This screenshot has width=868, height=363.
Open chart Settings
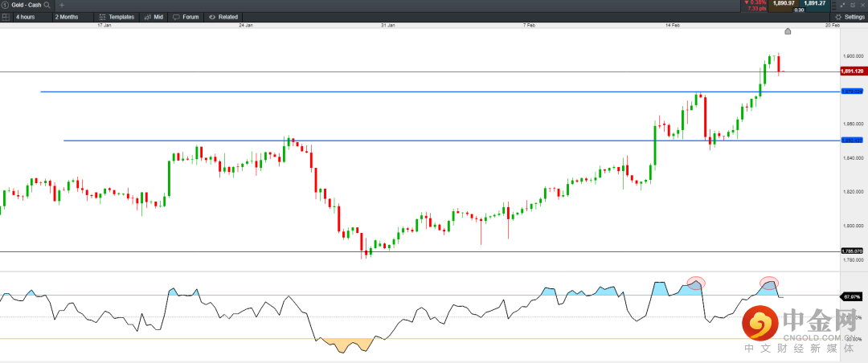[849, 17]
